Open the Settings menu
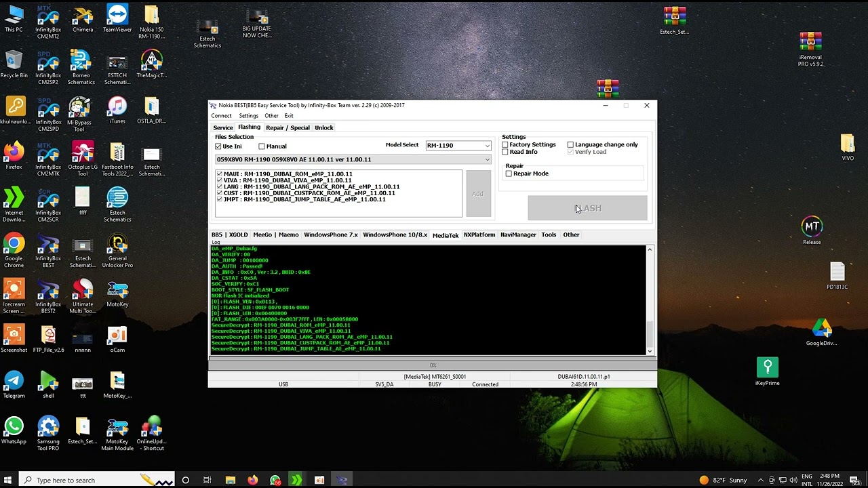Image resolution: width=868 pixels, height=488 pixels. [x=248, y=116]
